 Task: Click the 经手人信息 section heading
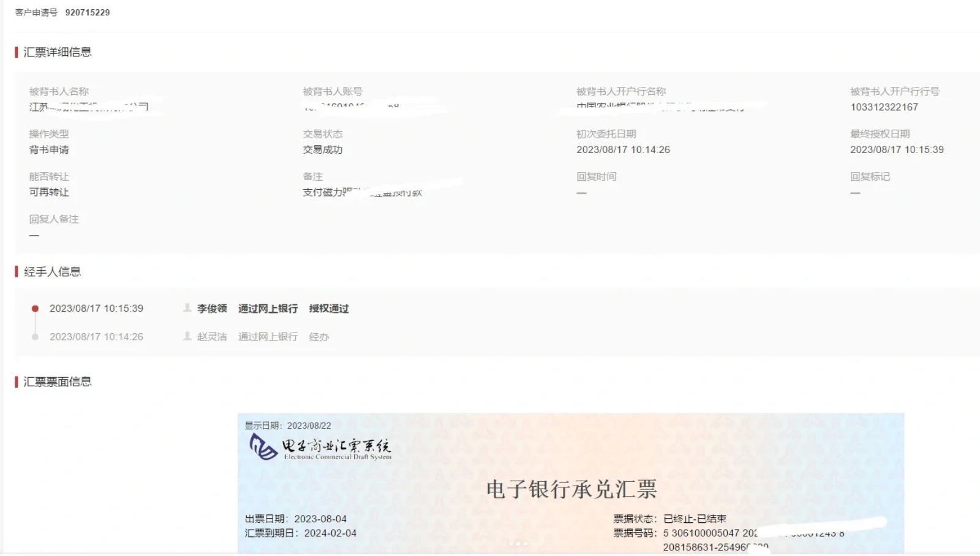(x=52, y=272)
